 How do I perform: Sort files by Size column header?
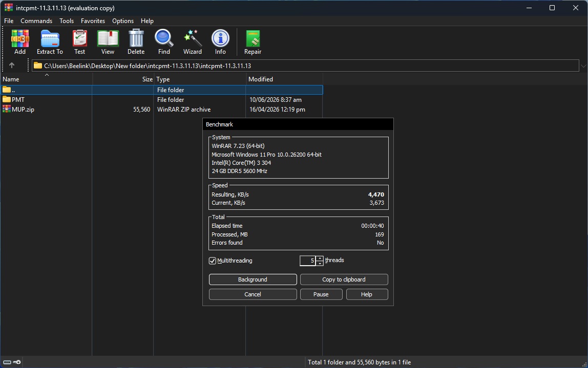click(x=123, y=79)
